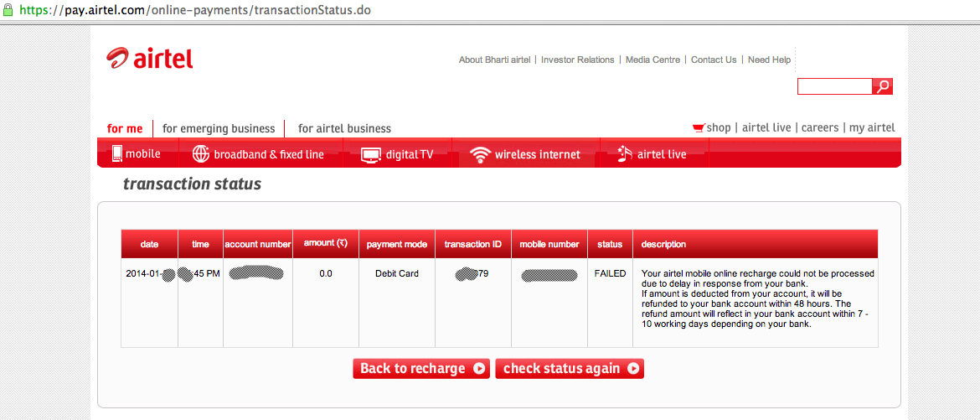The image size is (980, 420).
Task: Open the careers link
Action: pyautogui.click(x=820, y=127)
